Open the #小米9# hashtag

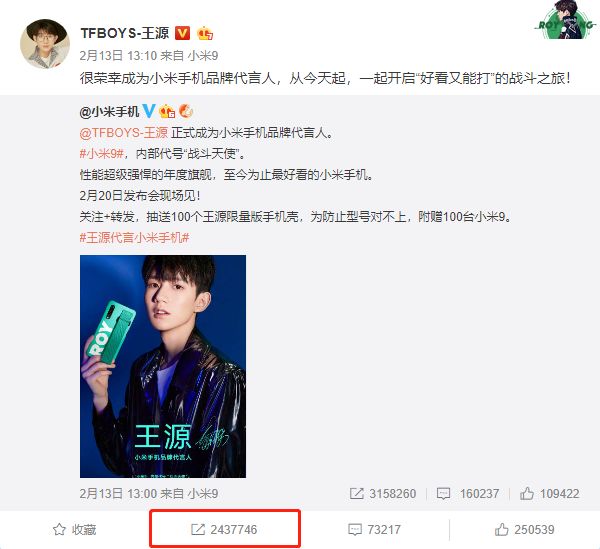tap(102, 154)
